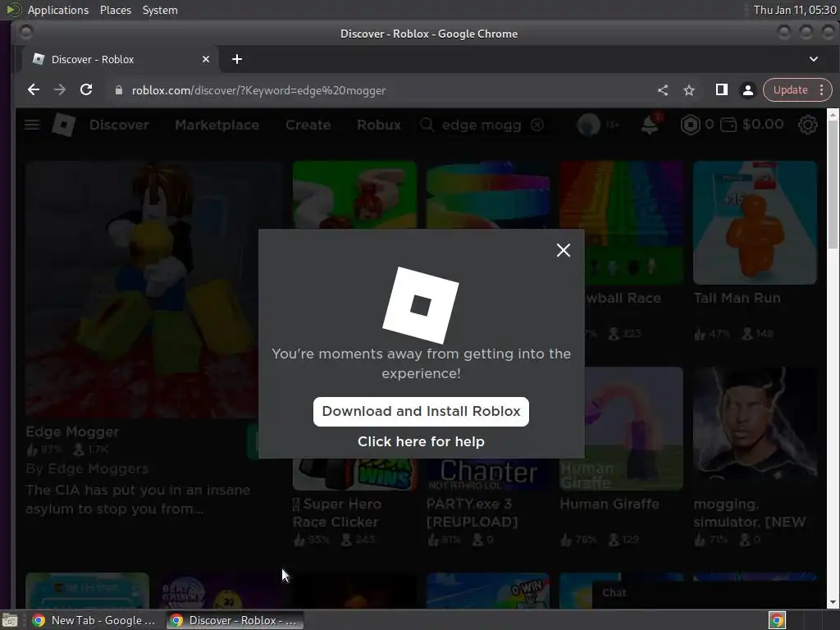Open Roblox settings gear

(x=807, y=125)
